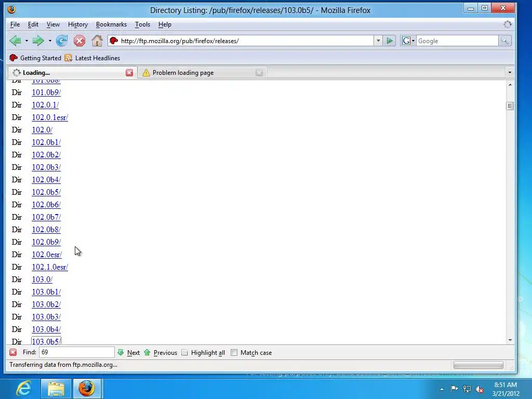532x399 pixels.
Task: Open the 102.0esr/ directory link
Action: 47,255
